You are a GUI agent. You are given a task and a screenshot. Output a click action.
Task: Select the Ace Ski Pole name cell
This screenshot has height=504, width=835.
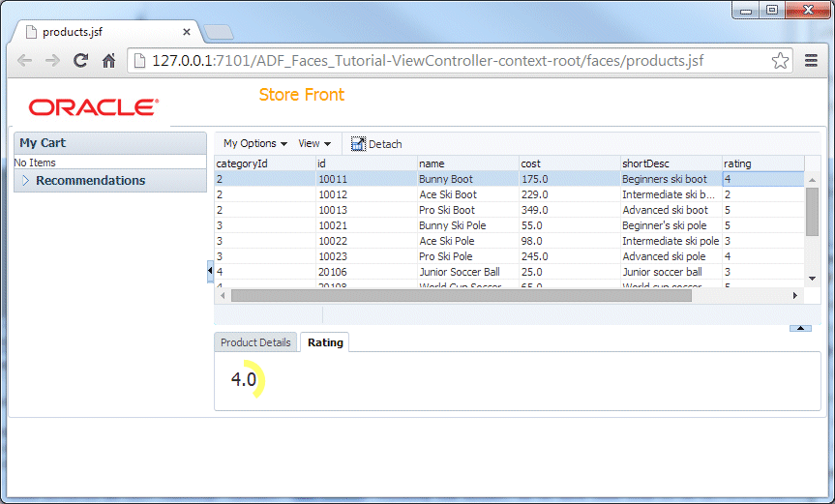coord(467,241)
